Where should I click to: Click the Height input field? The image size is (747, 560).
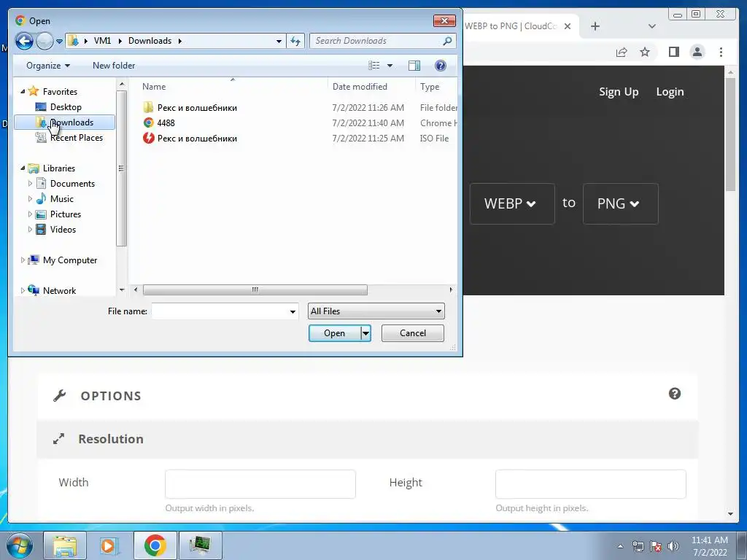(591, 484)
